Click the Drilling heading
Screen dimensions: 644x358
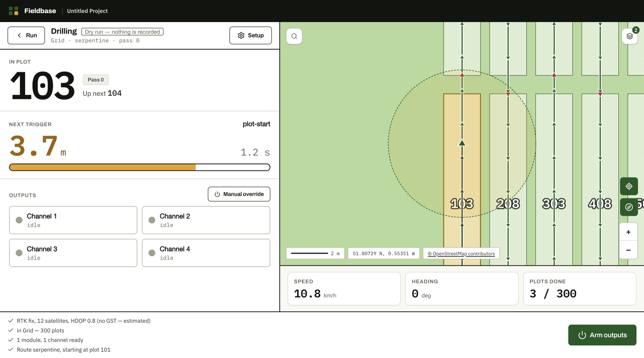[x=64, y=31]
